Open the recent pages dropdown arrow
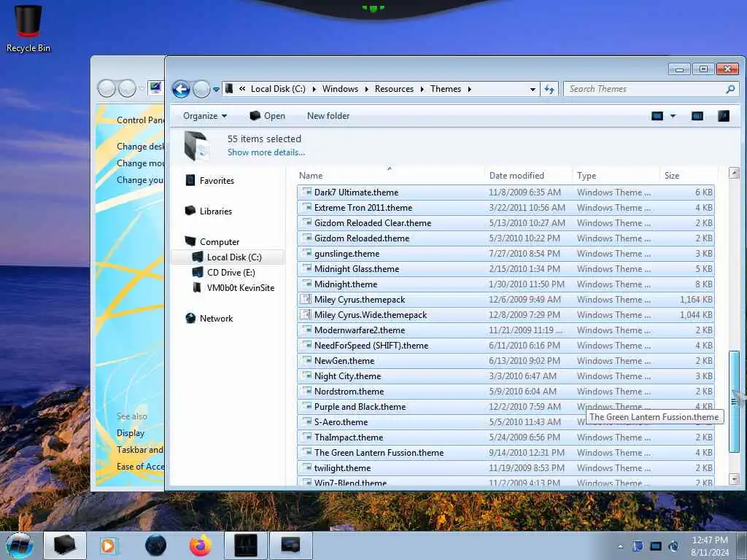747x560 pixels. 216,89
